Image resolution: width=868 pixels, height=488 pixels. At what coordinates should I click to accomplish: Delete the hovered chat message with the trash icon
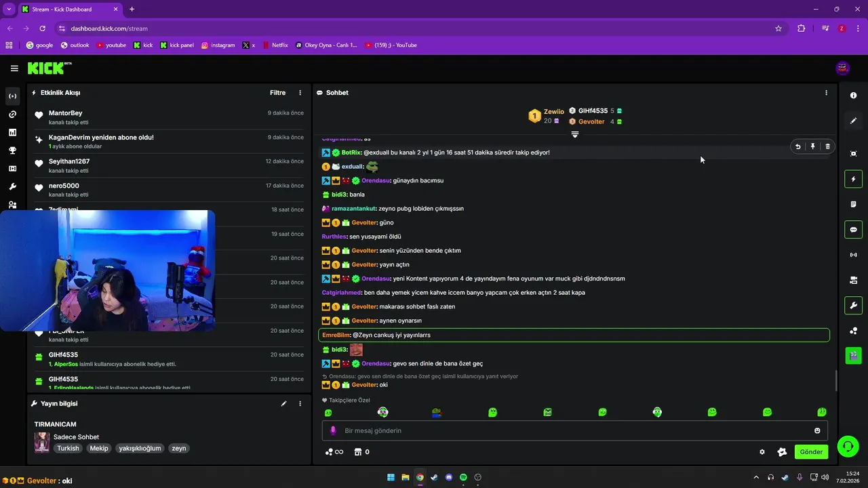[x=827, y=146]
